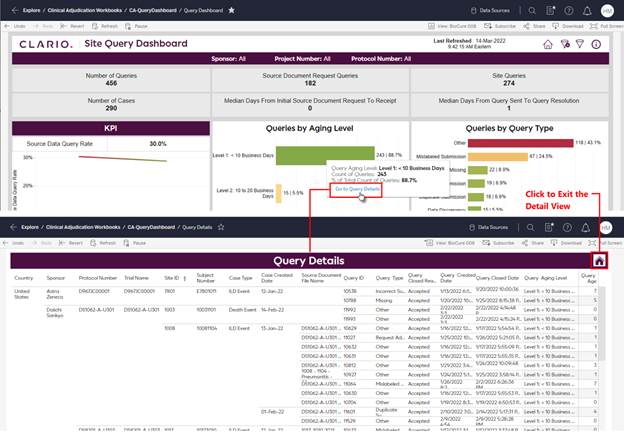Click home icon in Site Query Dashboard header

[x=548, y=45]
